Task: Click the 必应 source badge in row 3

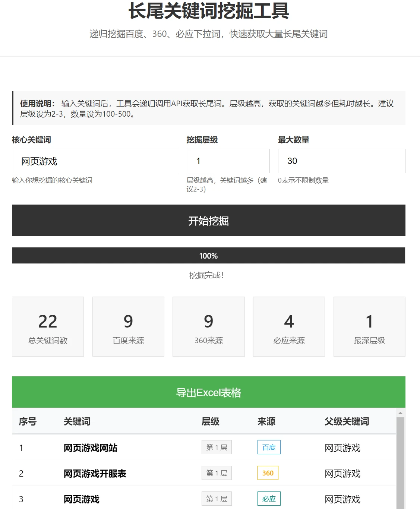Action: pos(269,499)
